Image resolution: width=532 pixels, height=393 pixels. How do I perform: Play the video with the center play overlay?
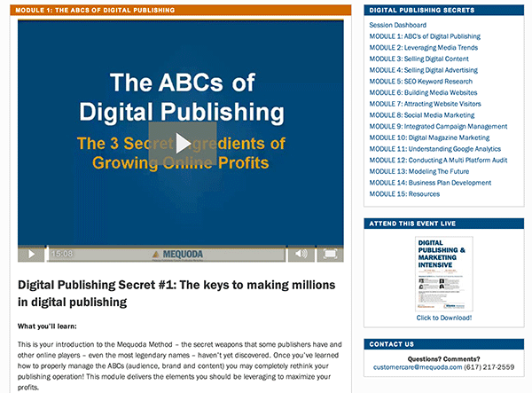click(x=183, y=144)
